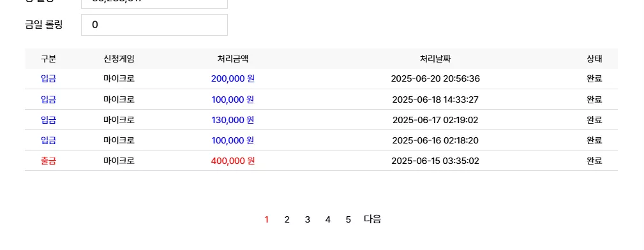This screenshot has height=250, width=644.
Task: Open page 3 in pagination
Action: (x=307, y=219)
